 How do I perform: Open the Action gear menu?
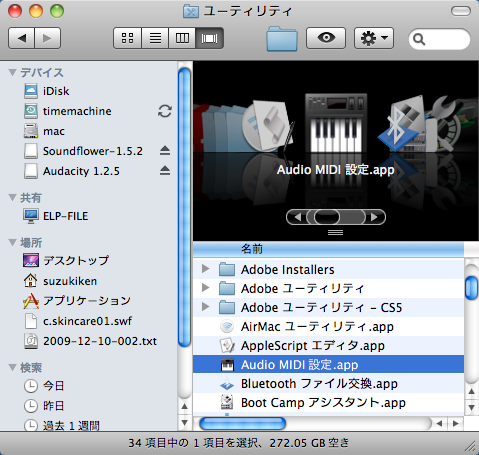[x=374, y=38]
